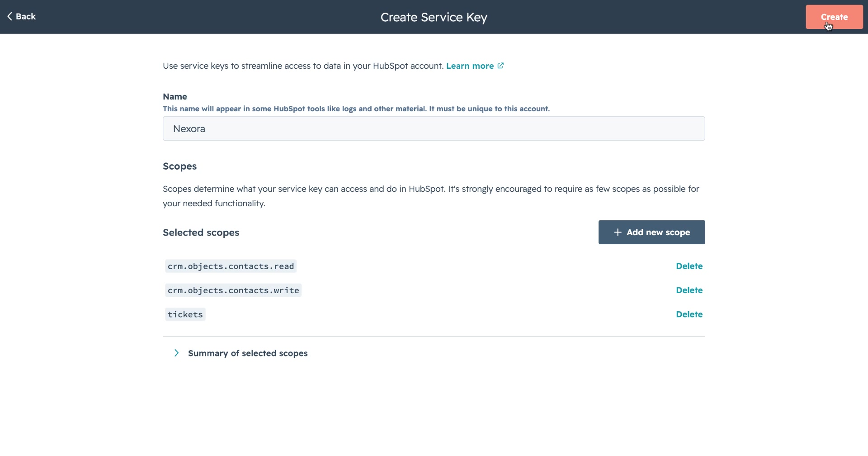868x456 pixels.
Task: Delete the crm.objects.contacts.read scope
Action: pos(689,266)
